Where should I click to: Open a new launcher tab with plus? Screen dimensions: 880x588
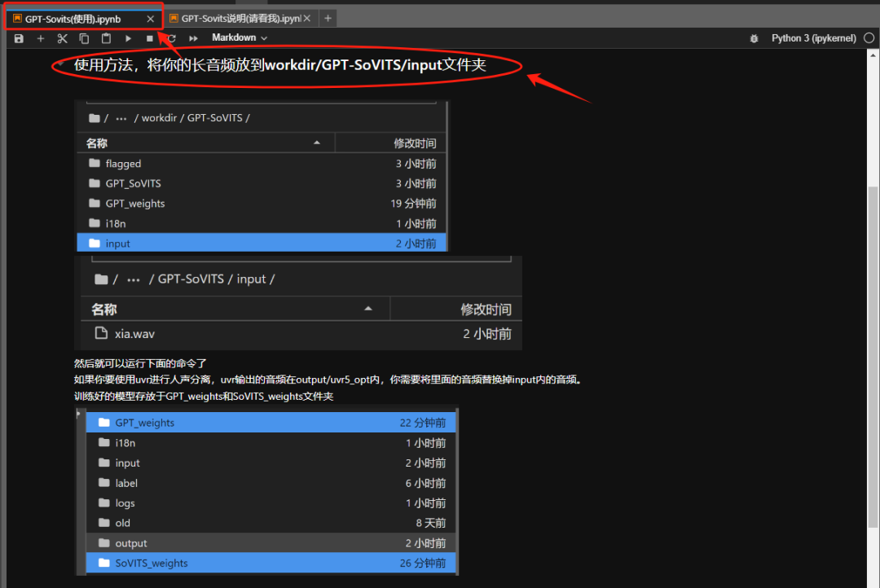pos(328,19)
